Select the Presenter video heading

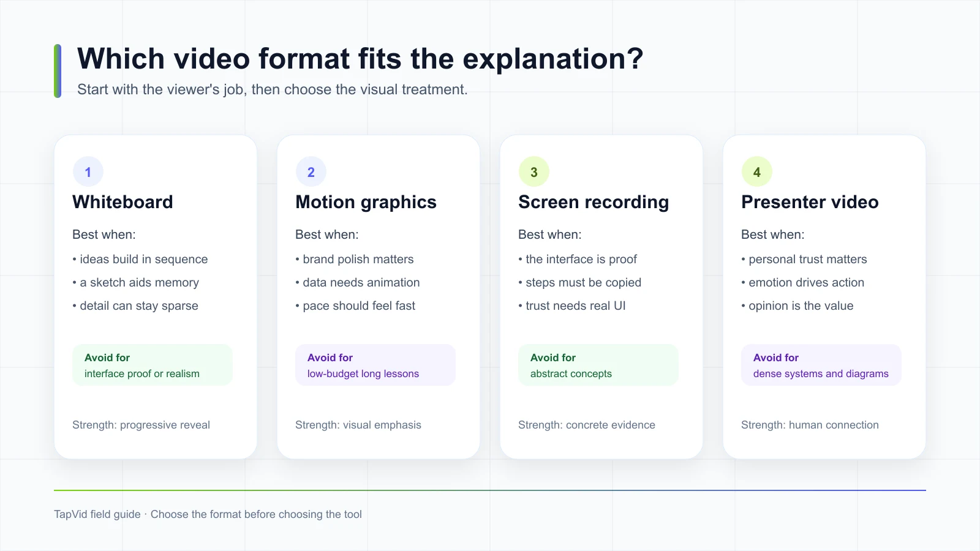tap(810, 202)
